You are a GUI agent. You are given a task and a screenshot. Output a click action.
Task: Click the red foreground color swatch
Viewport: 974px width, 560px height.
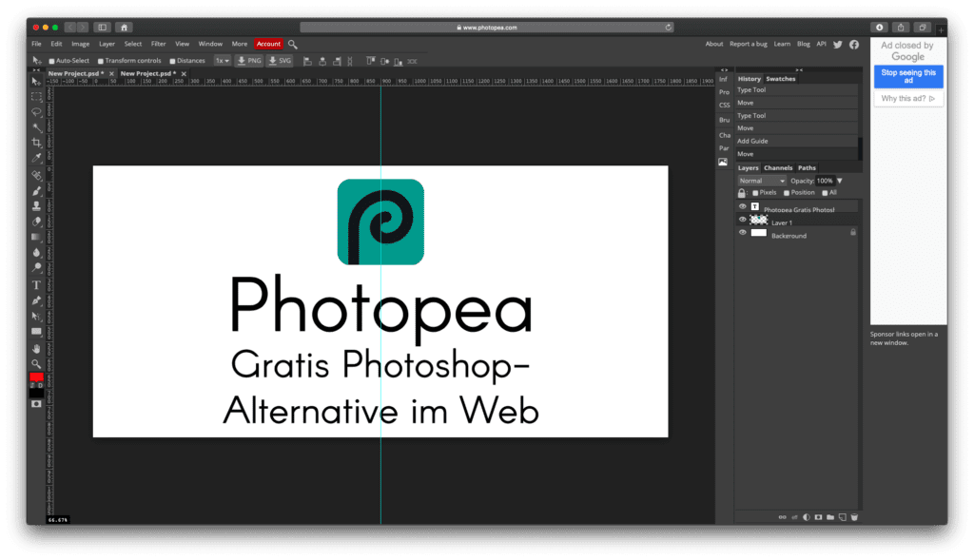36,378
